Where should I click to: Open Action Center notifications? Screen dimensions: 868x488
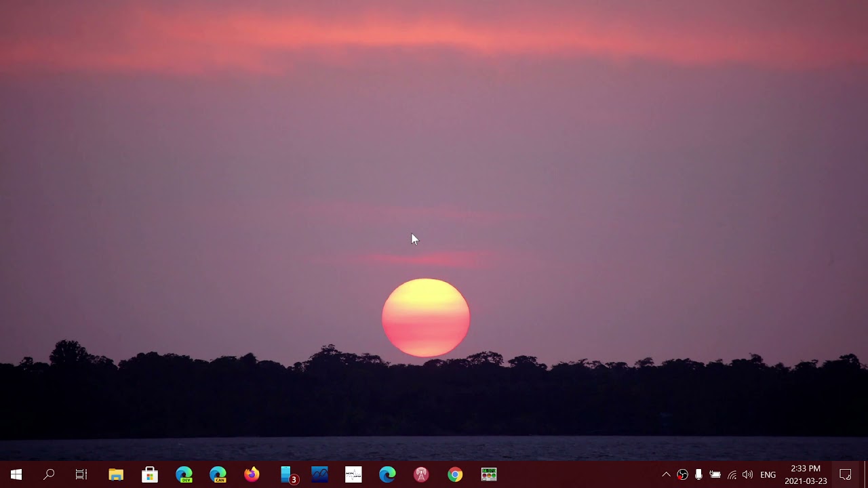click(846, 474)
